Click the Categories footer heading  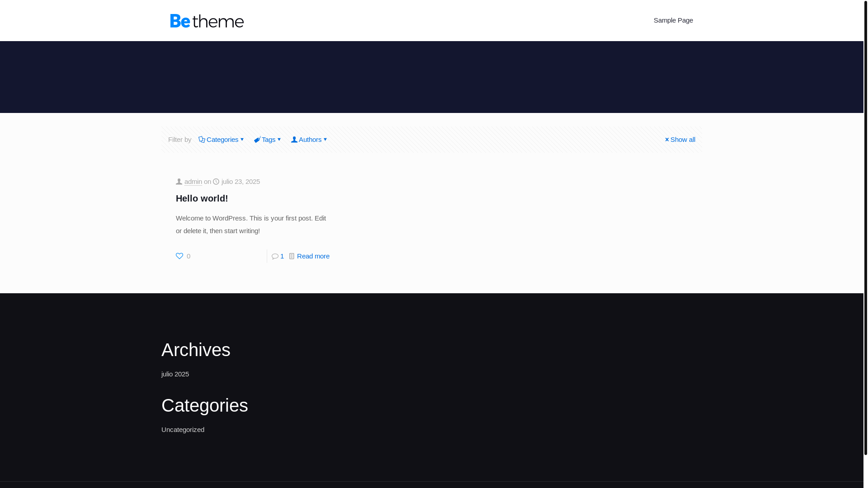pos(204,405)
